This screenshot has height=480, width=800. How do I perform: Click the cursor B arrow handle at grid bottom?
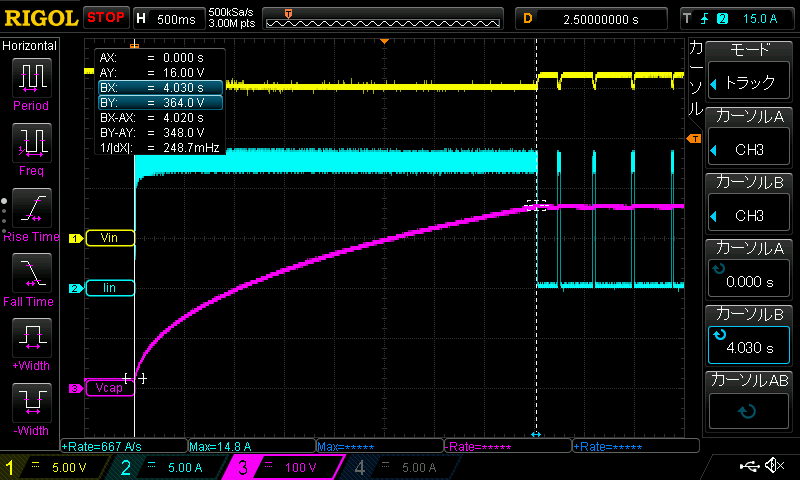(x=536, y=435)
